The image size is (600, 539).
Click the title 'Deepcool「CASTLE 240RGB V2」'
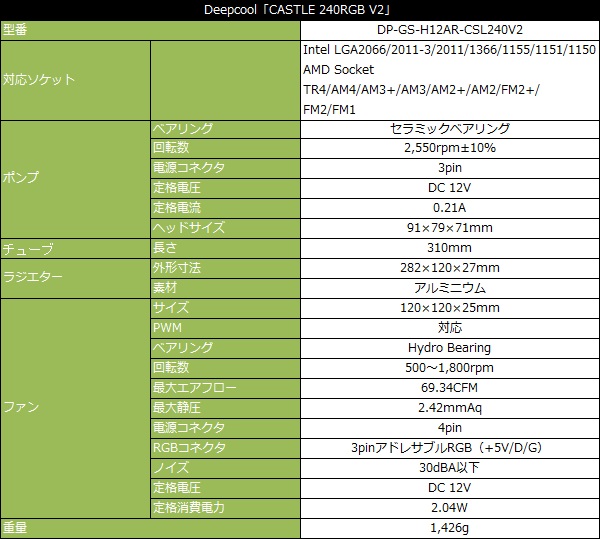[297, 10]
